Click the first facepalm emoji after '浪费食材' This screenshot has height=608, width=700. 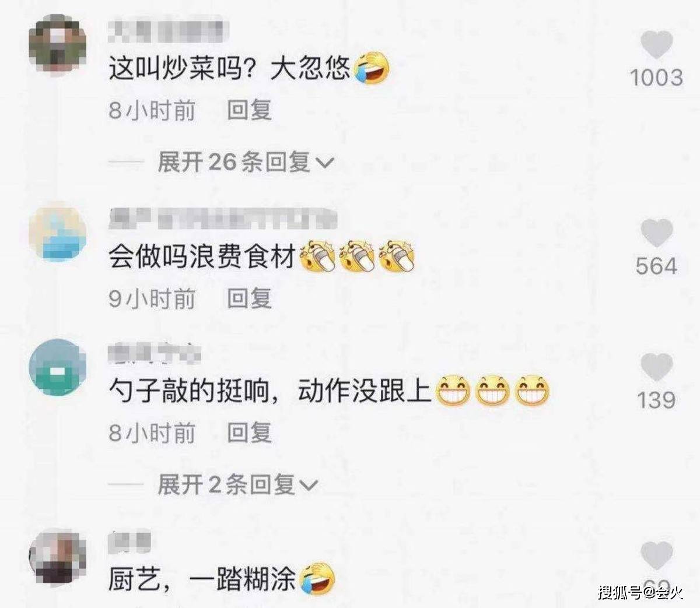[318, 256]
